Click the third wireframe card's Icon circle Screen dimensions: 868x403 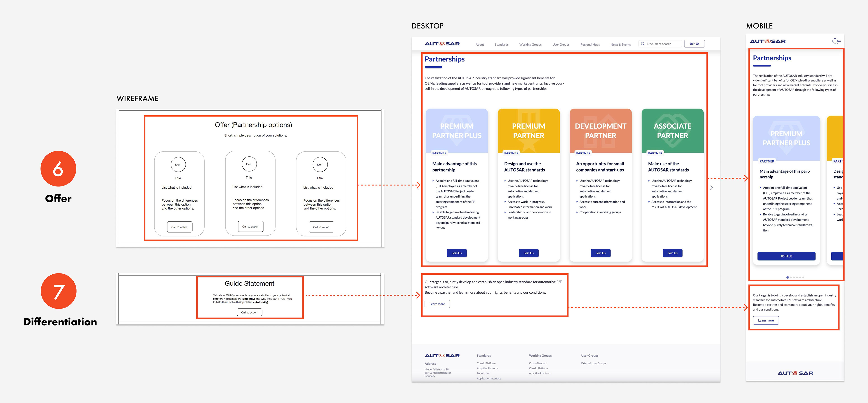click(x=320, y=165)
